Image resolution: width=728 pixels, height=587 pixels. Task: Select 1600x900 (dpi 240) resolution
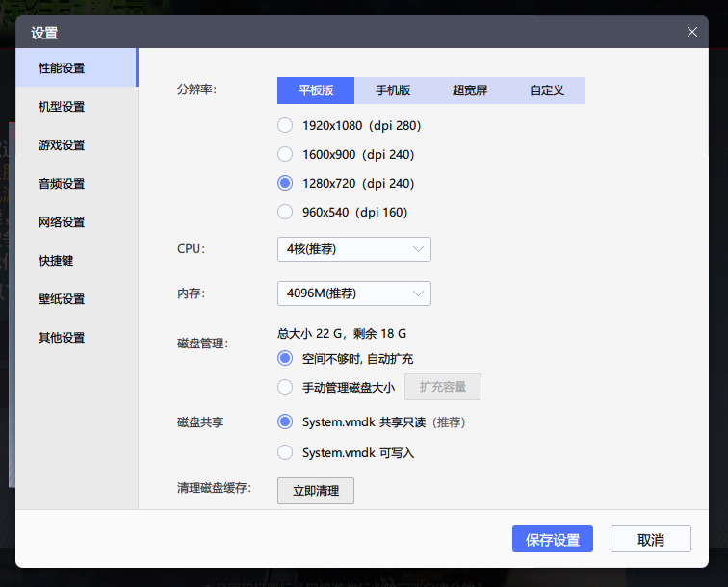pyautogui.click(x=285, y=154)
